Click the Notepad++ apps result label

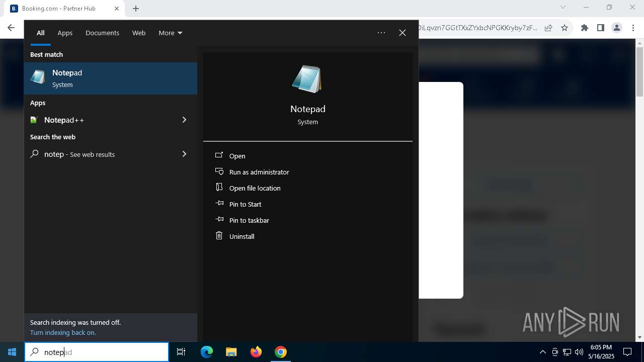pyautogui.click(x=64, y=120)
